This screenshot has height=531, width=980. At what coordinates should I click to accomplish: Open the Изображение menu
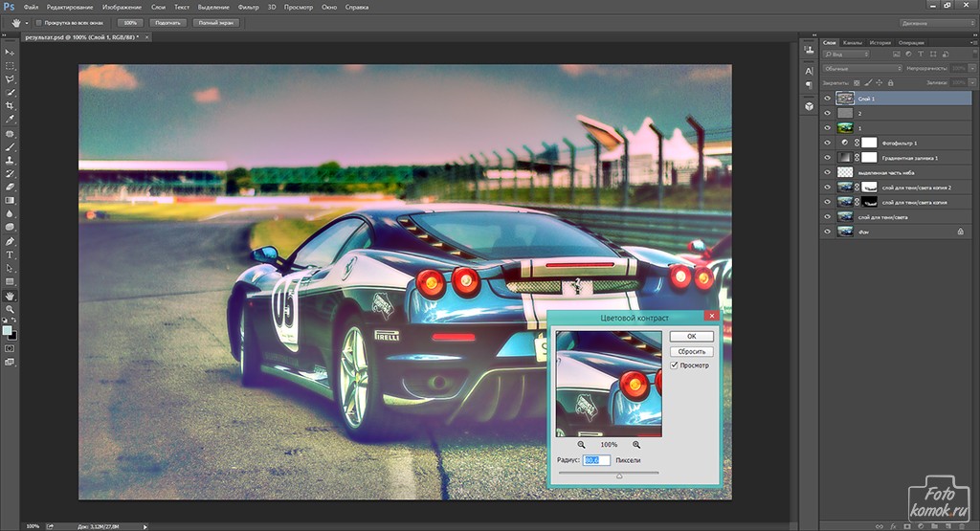point(122,7)
